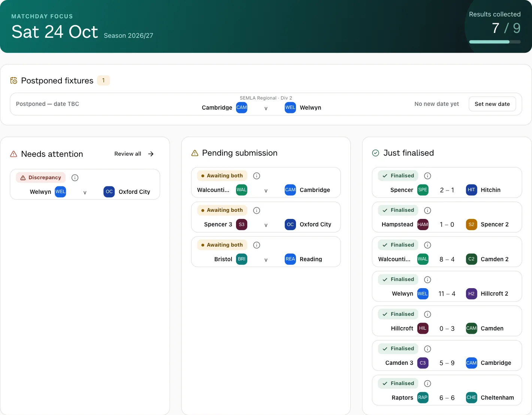Open info icon on Welwyn 11–4 Hillcroft 2 result
The height and width of the screenshot is (415, 532).
[x=427, y=280]
